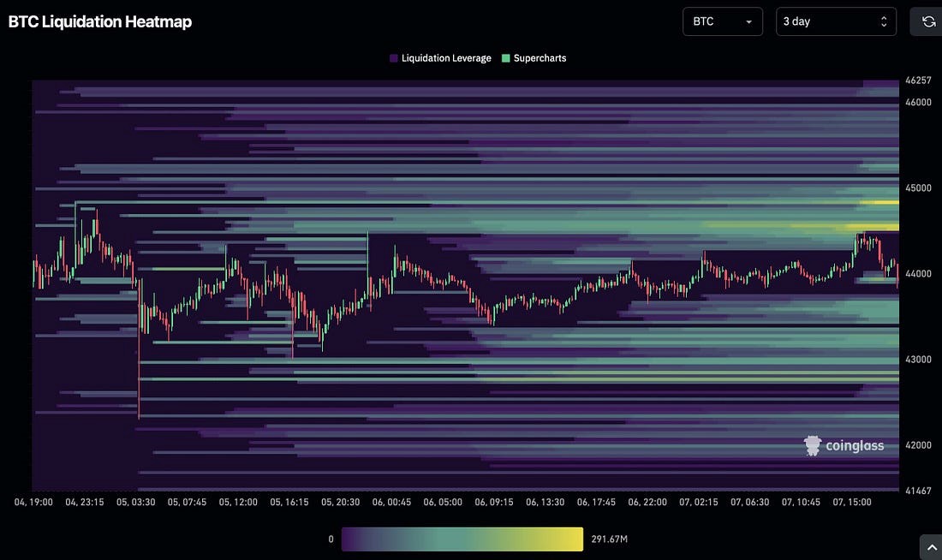The image size is (942, 560).
Task: Click the 05, 16:15 time axis label
Action: click(x=289, y=503)
